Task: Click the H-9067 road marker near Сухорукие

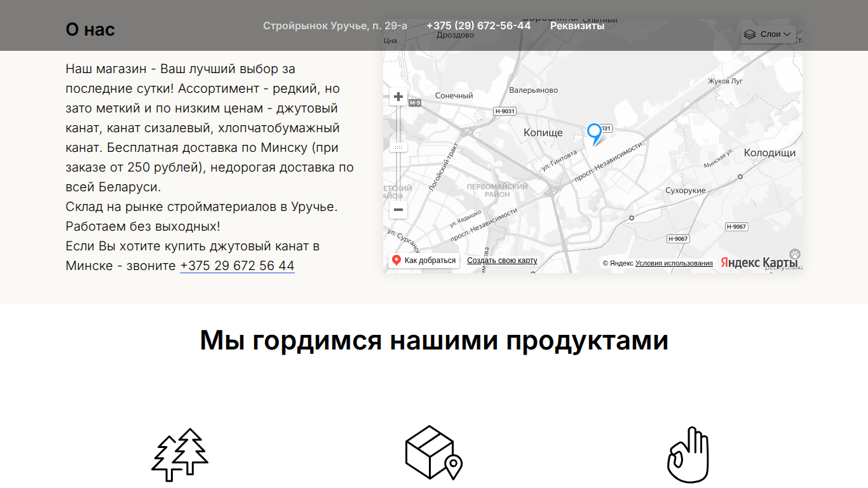Action: coord(678,239)
